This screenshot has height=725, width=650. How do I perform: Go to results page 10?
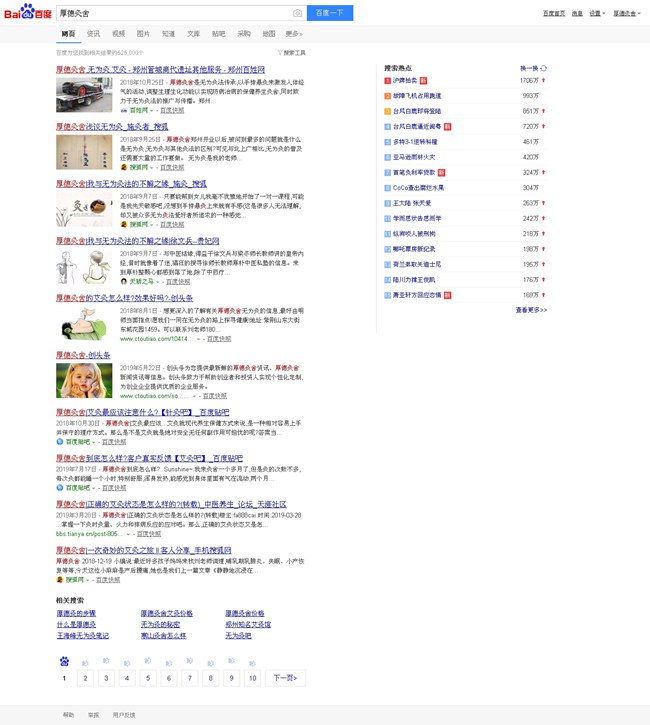252,678
